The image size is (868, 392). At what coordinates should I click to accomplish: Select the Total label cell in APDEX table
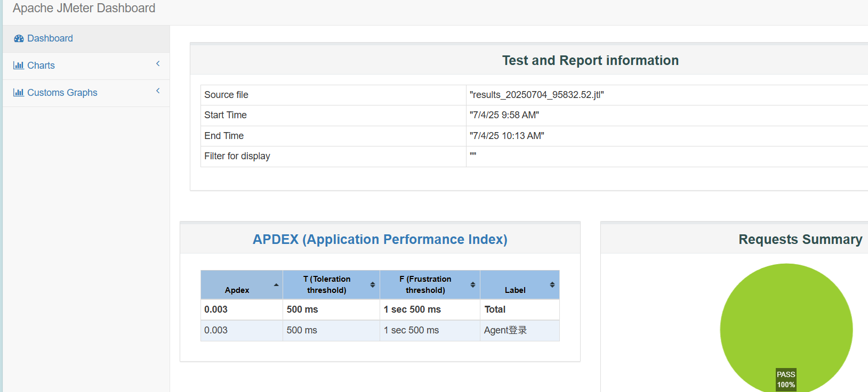(495, 309)
